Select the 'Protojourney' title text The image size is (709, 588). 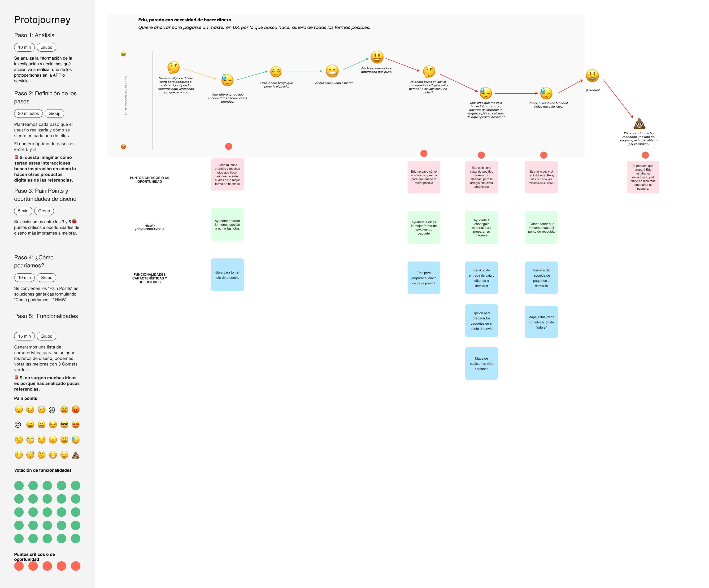(42, 20)
